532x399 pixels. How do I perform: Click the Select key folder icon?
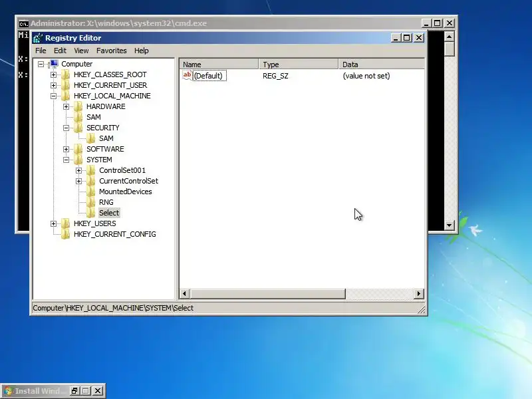pyautogui.click(x=90, y=213)
